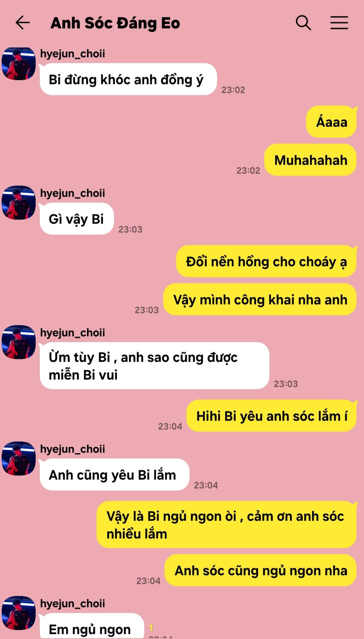Tap avatar beside 'Gì vậy Bi' message
This screenshot has height=639, width=364.
19,202
